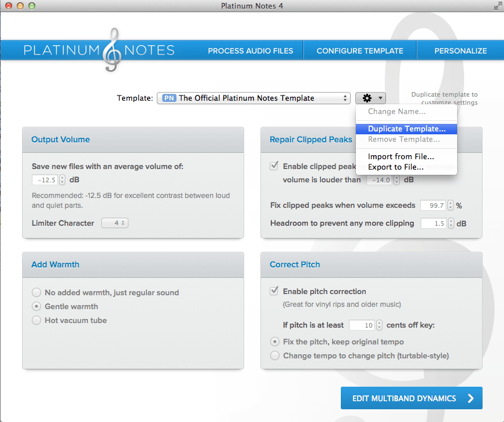
Task: Click the Headroom dB stepper arrows
Action: (x=451, y=223)
